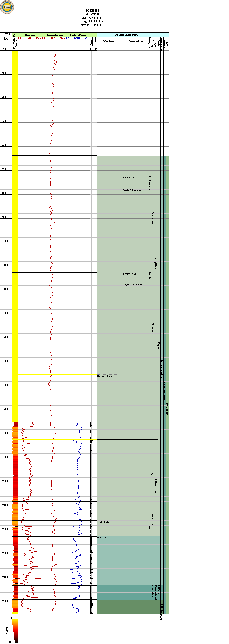Click the Root Shale formation label
229x644 pixels.
pyautogui.click(x=129, y=177)
